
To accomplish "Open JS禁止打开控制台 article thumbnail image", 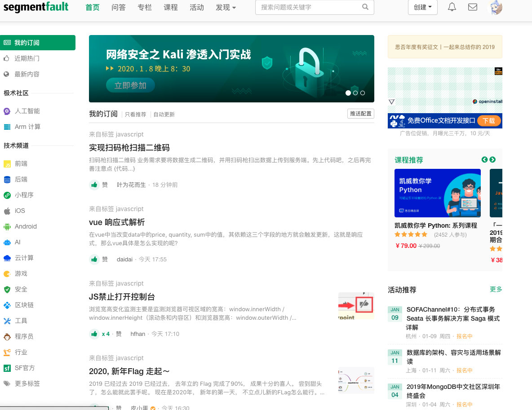I will tap(356, 305).
